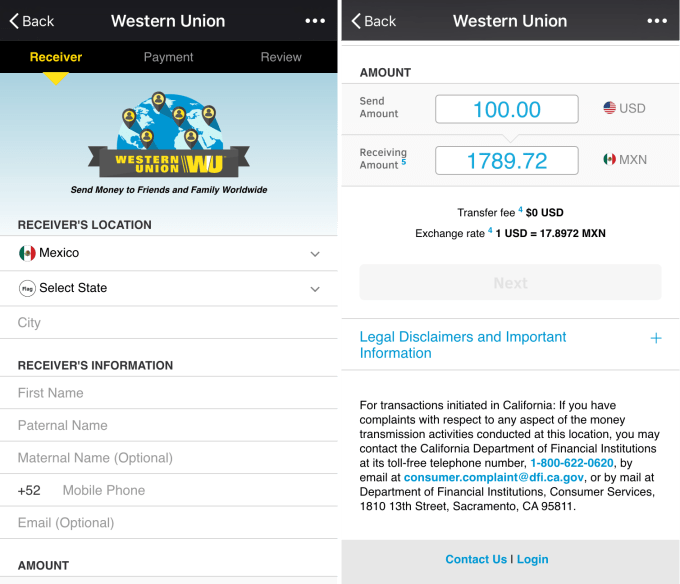The height and width of the screenshot is (584, 680).
Task: Tap the MXN flag currency icon
Action: [609, 160]
